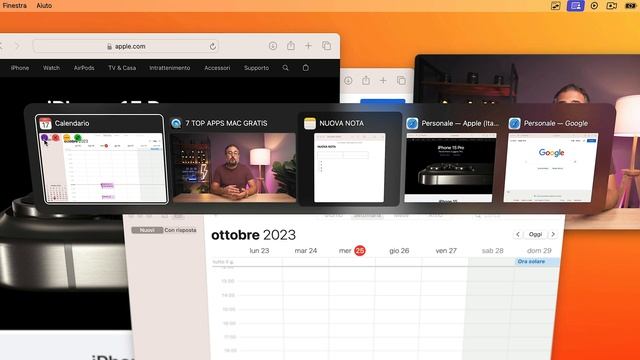Image resolution: width=640 pixels, height=360 pixels.
Task: Select Personale — Google Safari window thumbnail
Action: tap(551, 167)
